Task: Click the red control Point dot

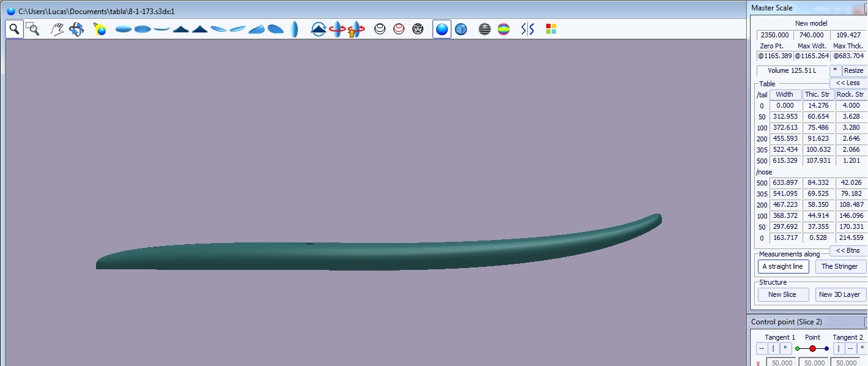Action: [812, 348]
